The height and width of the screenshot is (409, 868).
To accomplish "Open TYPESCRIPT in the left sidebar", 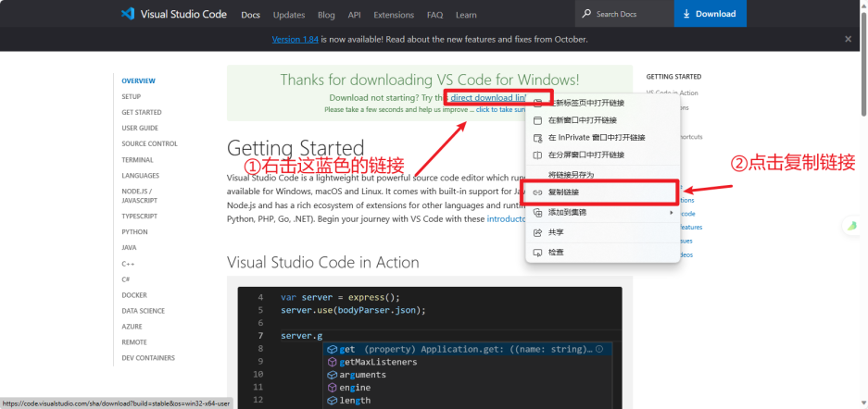I will click(140, 217).
